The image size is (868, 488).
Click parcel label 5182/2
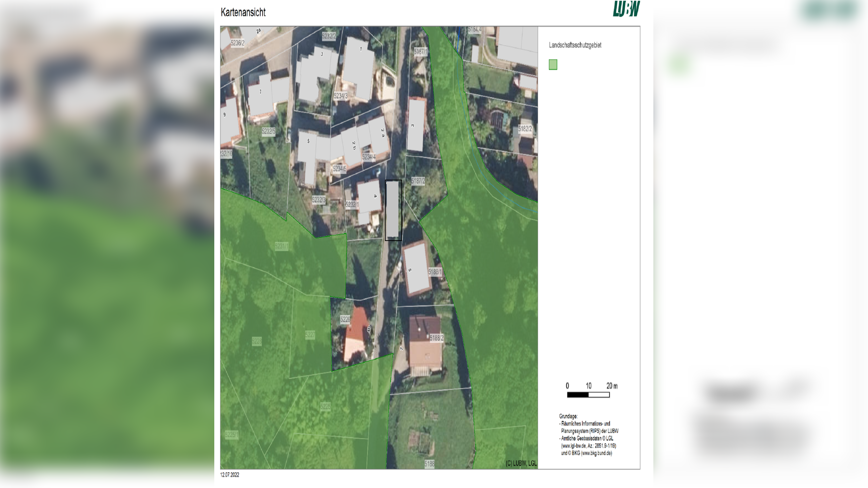tap(525, 129)
